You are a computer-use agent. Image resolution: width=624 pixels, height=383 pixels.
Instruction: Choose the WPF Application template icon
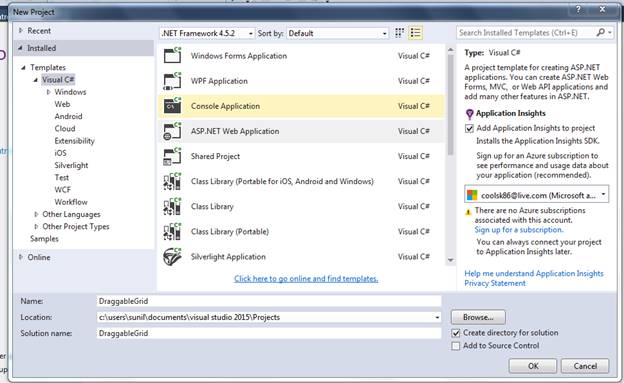tap(172, 81)
